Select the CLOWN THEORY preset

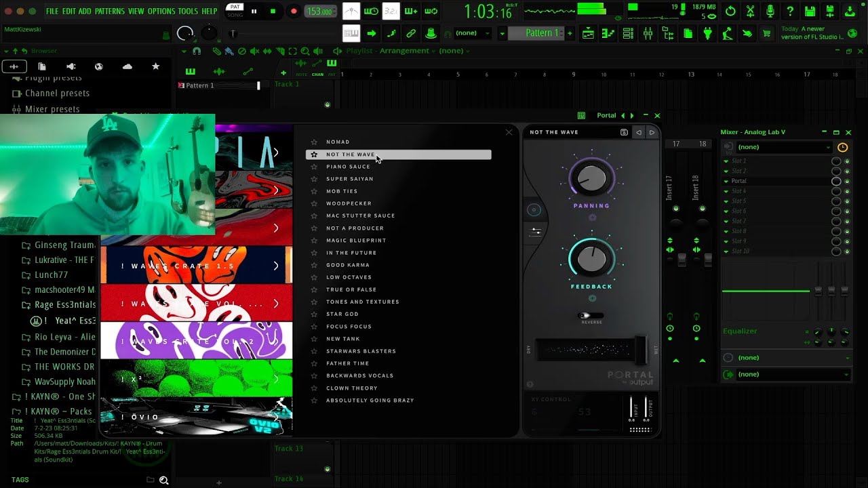[351, 388]
